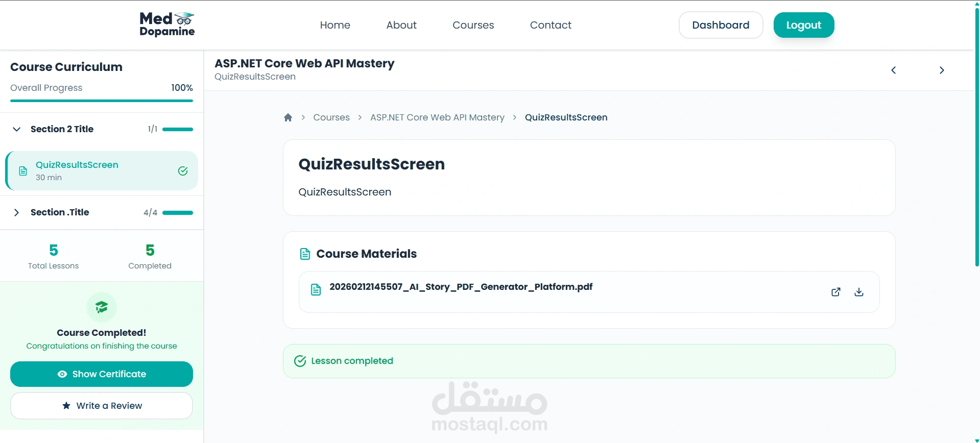This screenshot has height=443, width=980.
Task: Click the Completed lessons count
Action: [x=150, y=250]
